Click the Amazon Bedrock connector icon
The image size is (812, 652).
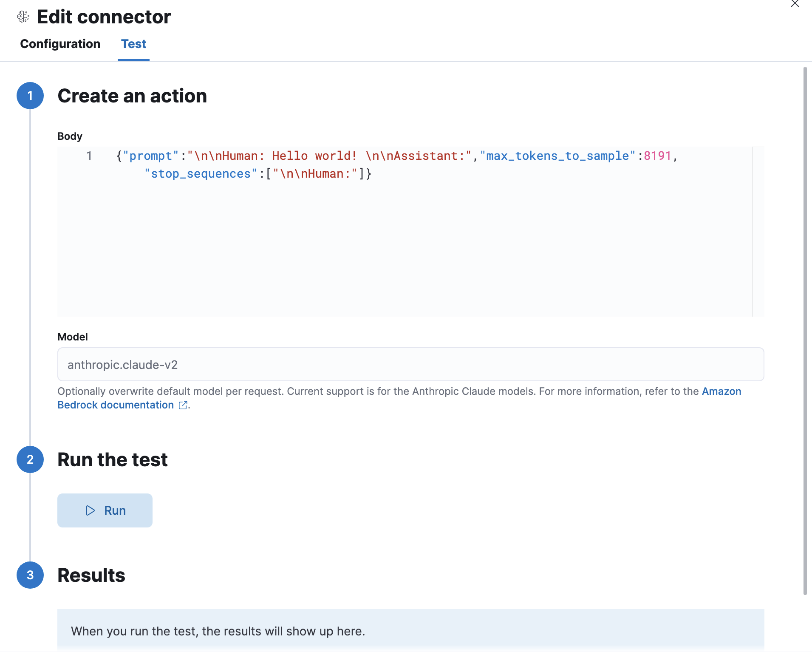point(23,17)
